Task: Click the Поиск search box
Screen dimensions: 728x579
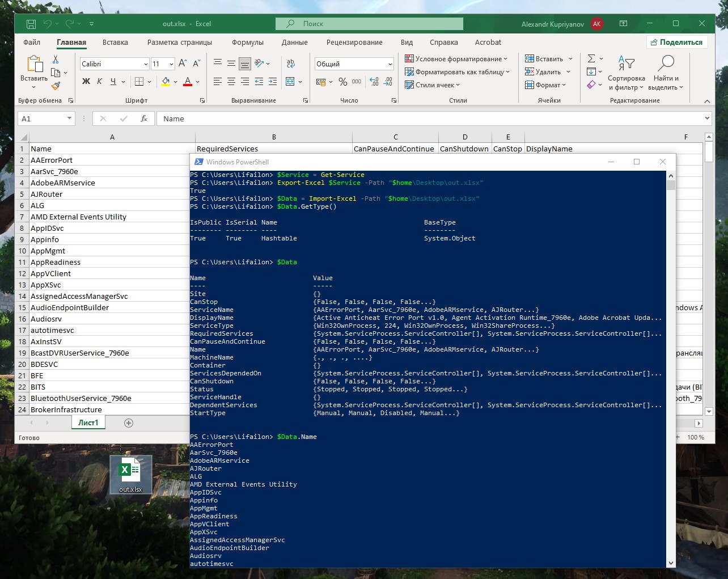Action: [x=369, y=24]
